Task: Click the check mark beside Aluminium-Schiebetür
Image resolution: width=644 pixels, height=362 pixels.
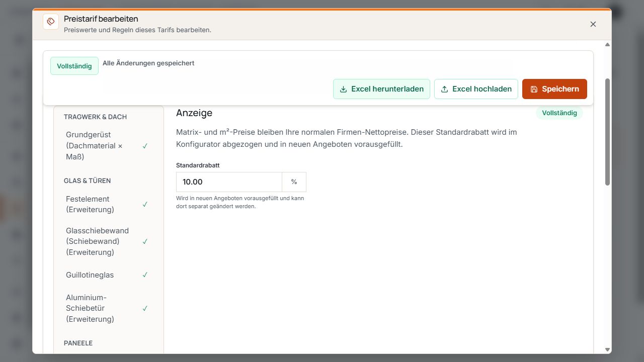Action: [x=145, y=308]
